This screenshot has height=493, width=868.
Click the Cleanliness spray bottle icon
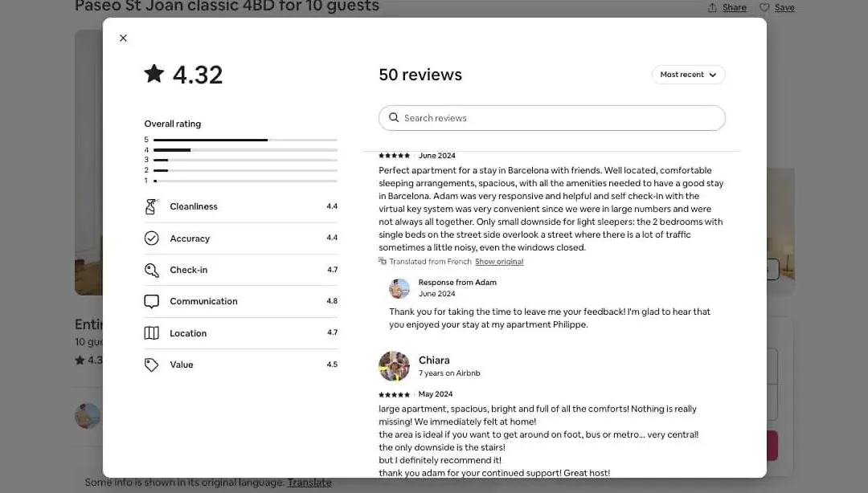[x=151, y=206]
